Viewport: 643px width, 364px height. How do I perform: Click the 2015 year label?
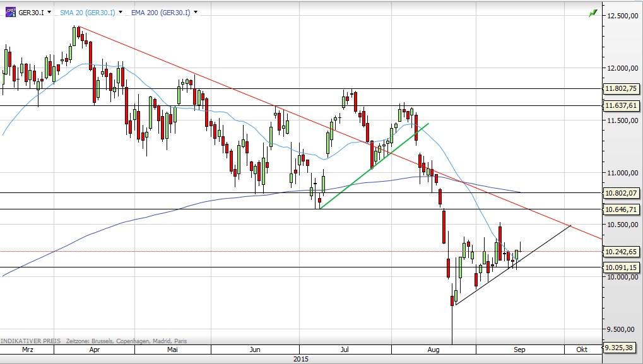[300, 359]
